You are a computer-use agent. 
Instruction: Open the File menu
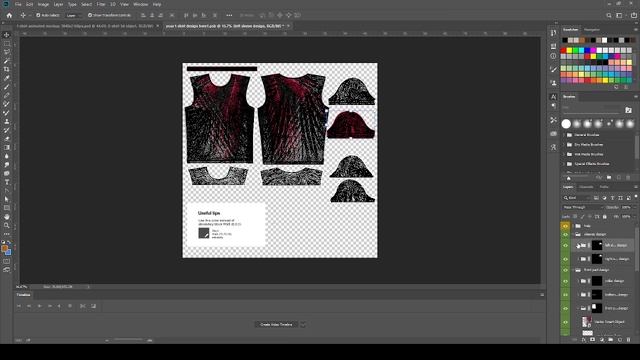[18, 4]
